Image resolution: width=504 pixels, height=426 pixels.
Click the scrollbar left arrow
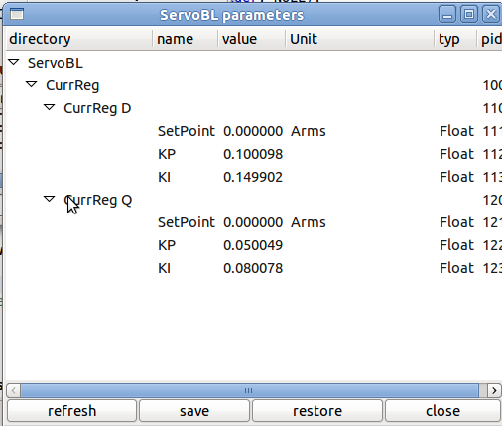pos(13,390)
